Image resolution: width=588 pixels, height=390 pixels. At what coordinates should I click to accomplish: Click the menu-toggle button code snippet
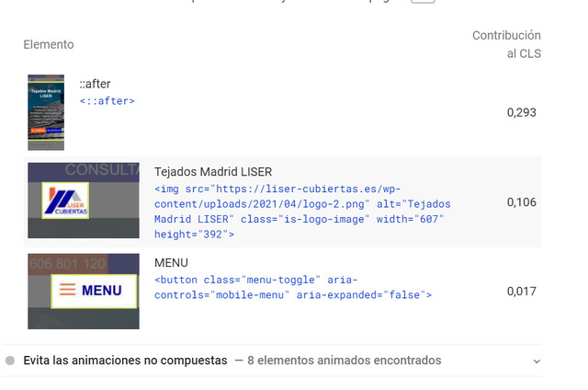click(293, 288)
